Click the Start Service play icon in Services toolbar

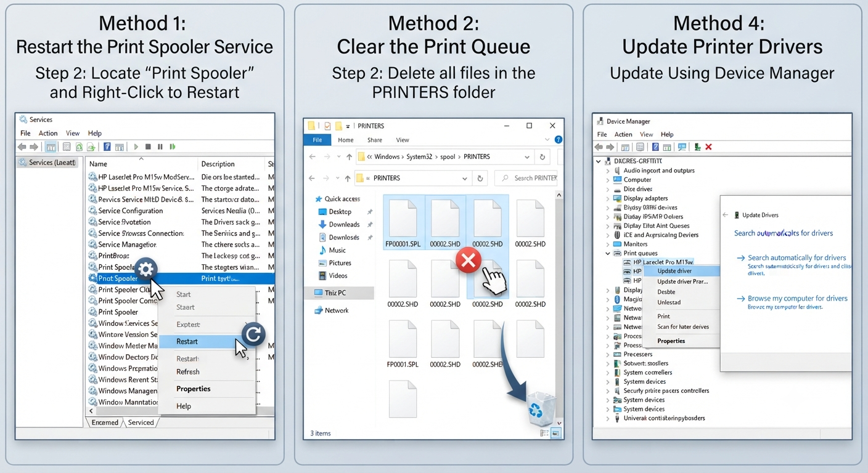136,147
